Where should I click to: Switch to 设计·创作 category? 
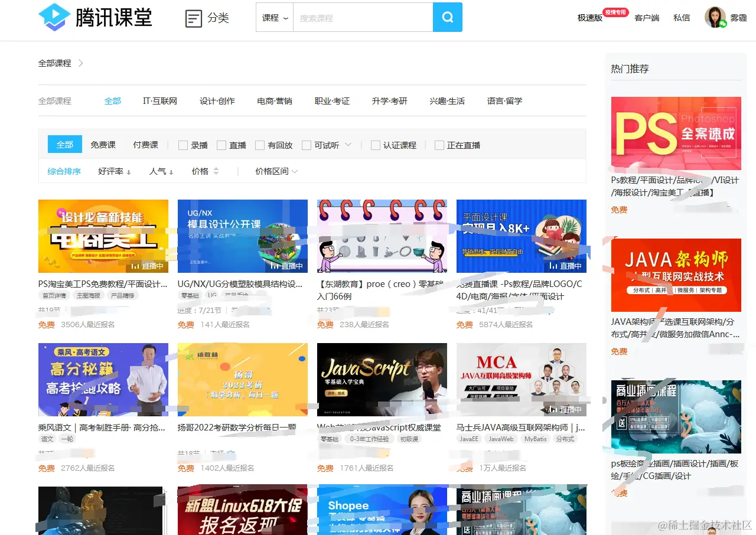point(217,101)
